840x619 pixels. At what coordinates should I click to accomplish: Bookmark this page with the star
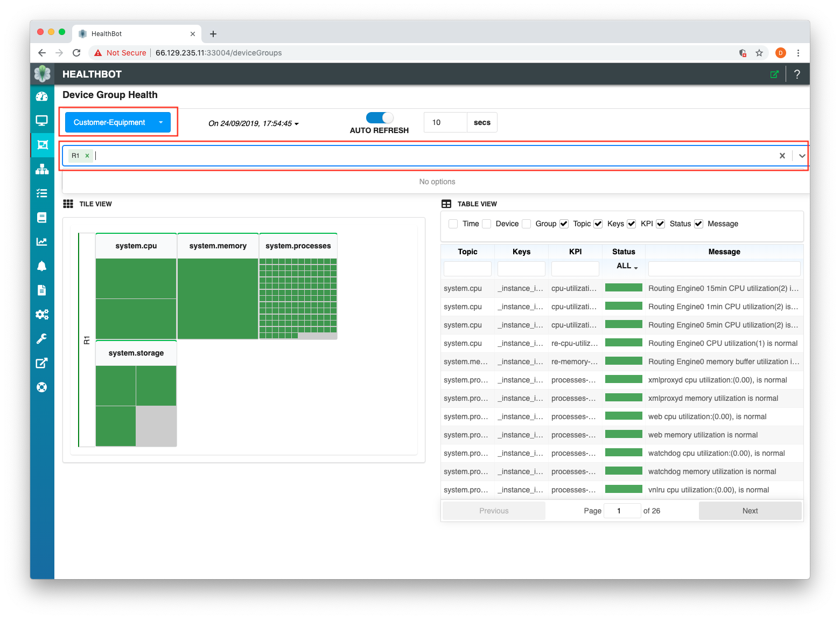point(759,53)
